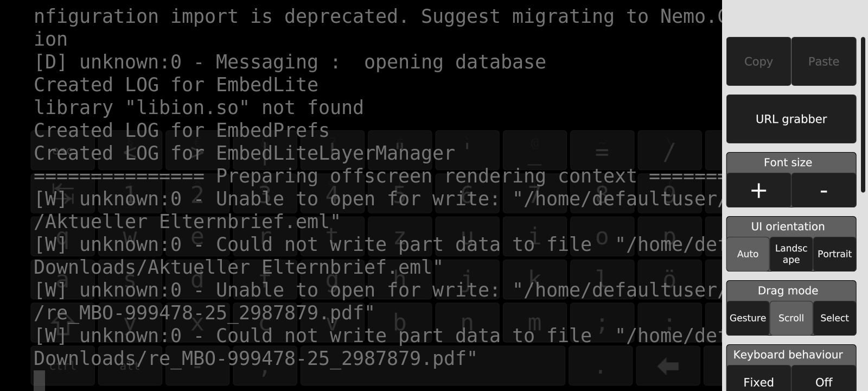Click the Copy button
This screenshot has height=391, width=868.
(758, 61)
